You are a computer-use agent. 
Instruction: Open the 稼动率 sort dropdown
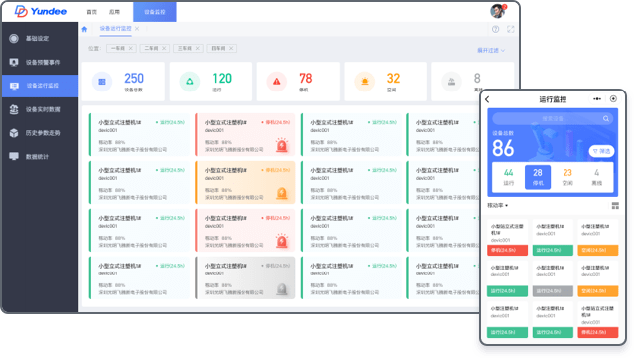[497, 205]
